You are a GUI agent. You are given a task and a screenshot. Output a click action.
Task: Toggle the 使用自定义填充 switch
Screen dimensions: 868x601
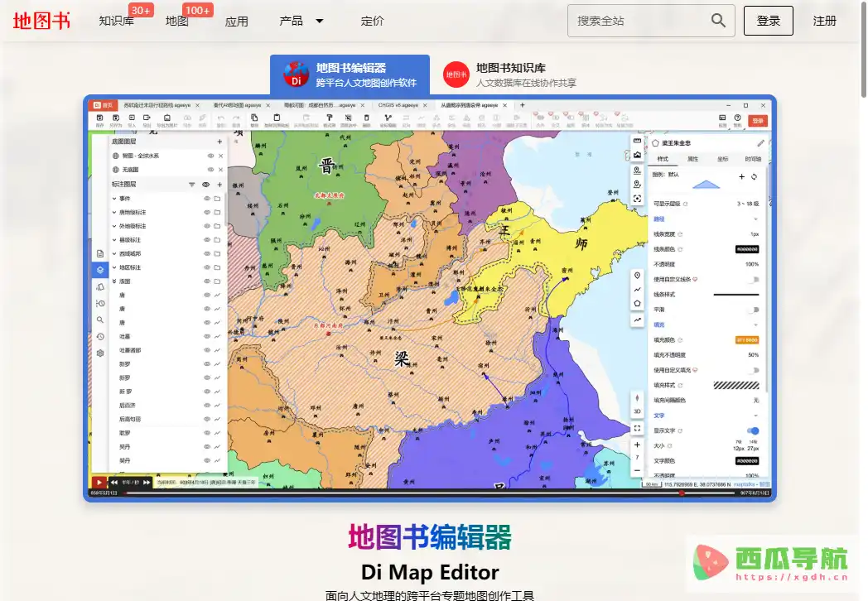(x=754, y=370)
